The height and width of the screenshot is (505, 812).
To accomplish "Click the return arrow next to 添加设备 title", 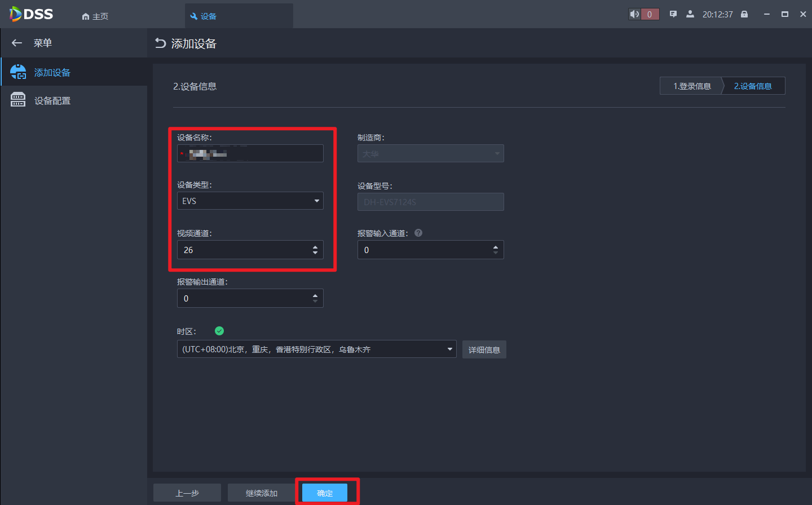I will click(161, 43).
